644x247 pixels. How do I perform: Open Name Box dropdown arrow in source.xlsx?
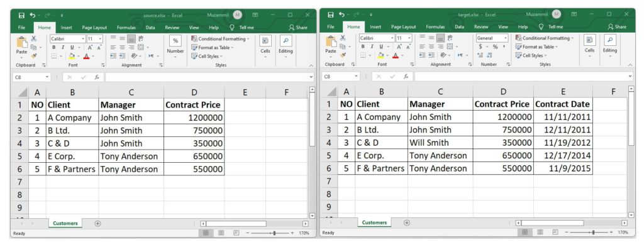(x=47, y=77)
